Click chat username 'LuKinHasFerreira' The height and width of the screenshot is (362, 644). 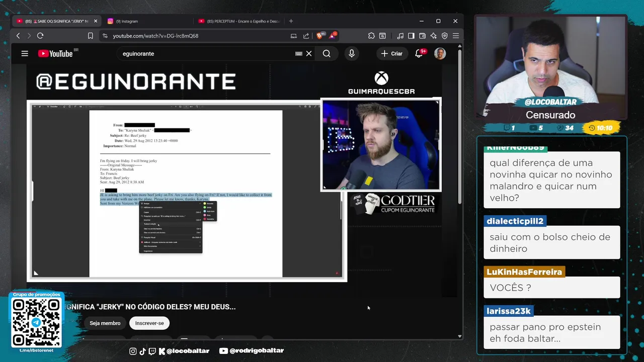click(x=524, y=272)
